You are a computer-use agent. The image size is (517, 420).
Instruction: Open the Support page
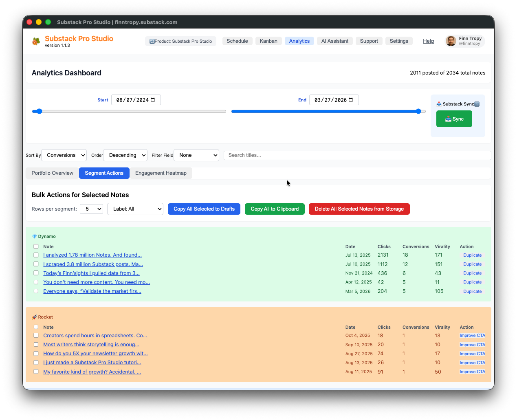(x=369, y=41)
